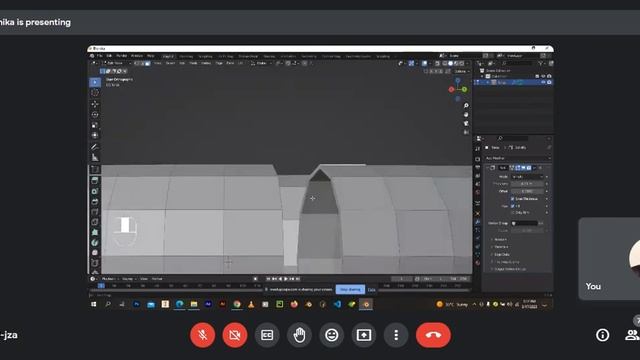Open the File menu in Blender

coord(100,56)
